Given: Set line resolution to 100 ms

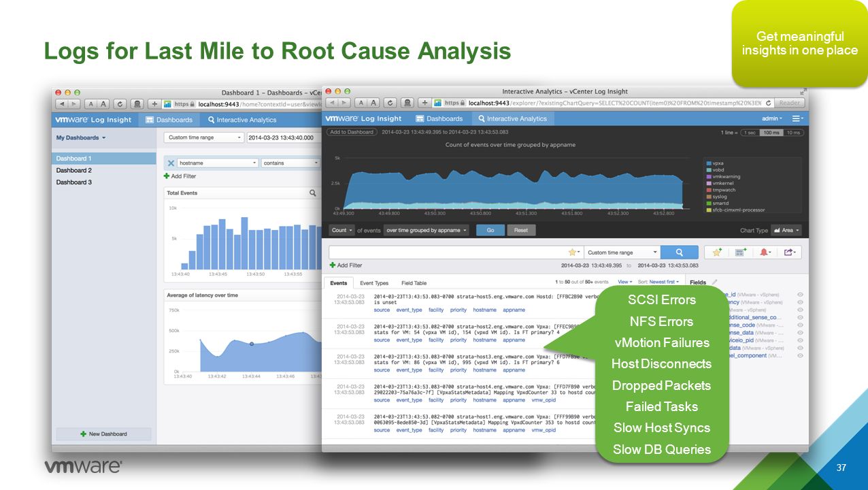Looking at the screenshot, I should coord(771,132).
